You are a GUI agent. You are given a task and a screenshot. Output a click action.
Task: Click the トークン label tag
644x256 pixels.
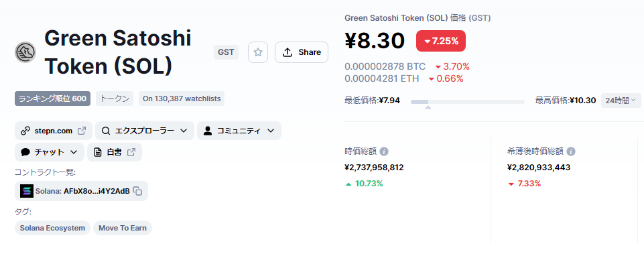click(x=115, y=99)
